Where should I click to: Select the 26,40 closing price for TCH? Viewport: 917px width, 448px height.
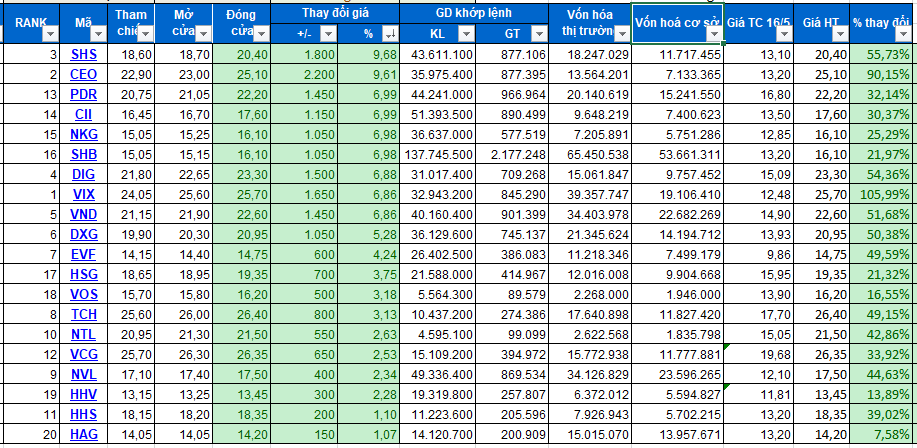[242, 314]
